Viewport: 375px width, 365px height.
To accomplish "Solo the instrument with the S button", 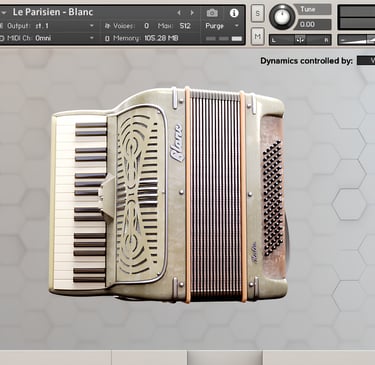I will (258, 13).
